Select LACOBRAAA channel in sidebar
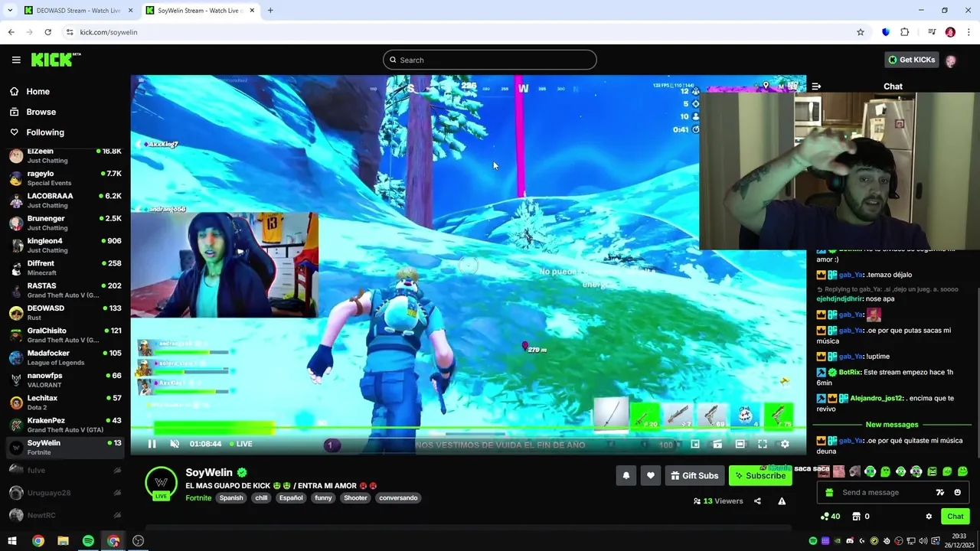980x551 pixels. pos(65,201)
